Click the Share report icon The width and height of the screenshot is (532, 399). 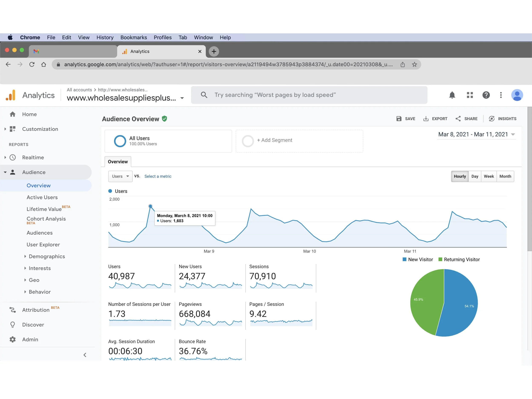(x=458, y=119)
